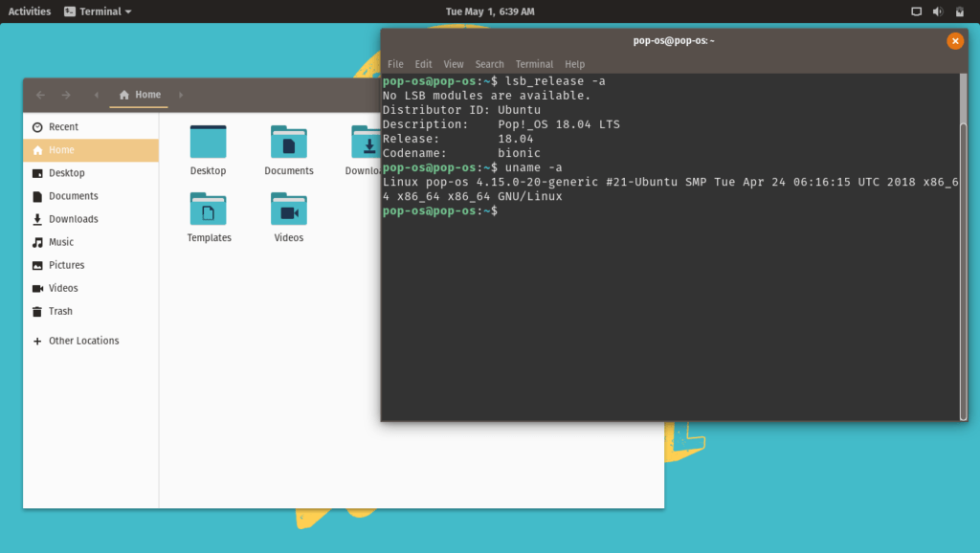This screenshot has height=553, width=980.
Task: Open the Edit menu in the terminal
Action: click(x=423, y=63)
